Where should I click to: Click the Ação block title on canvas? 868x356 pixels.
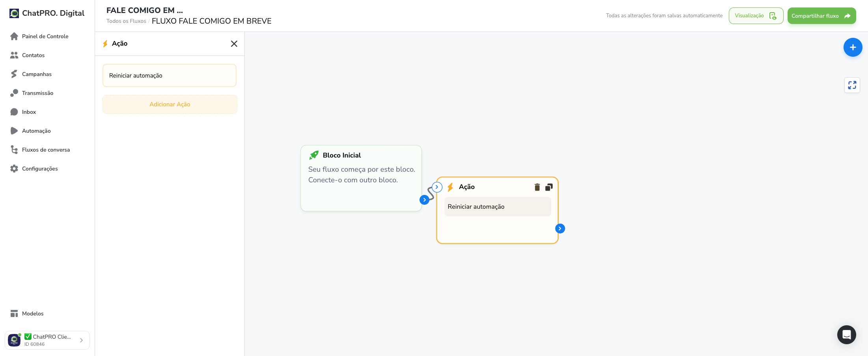(x=467, y=187)
